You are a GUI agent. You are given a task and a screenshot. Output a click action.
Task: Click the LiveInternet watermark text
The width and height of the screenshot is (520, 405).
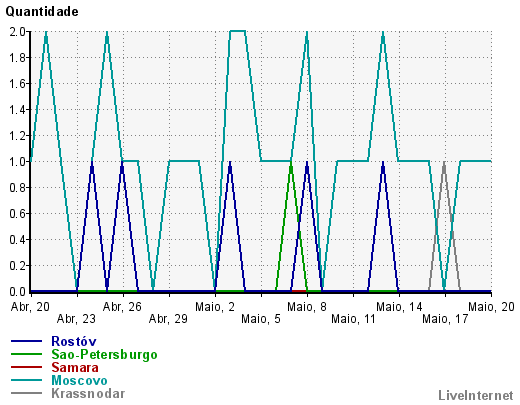[x=476, y=395]
